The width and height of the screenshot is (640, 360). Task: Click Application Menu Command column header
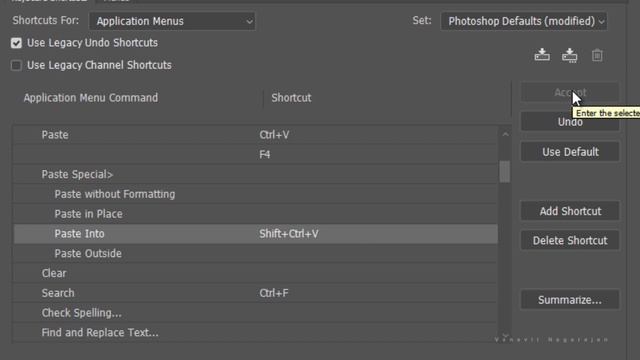91,98
